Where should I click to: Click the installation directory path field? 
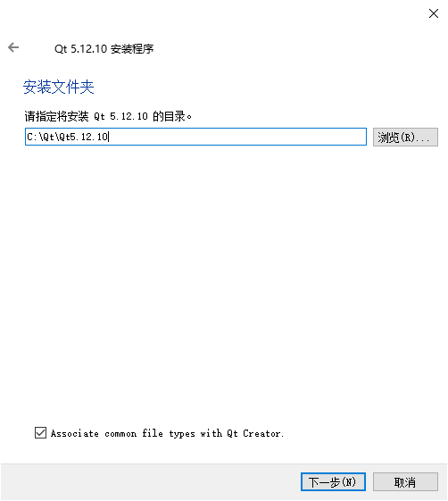195,137
